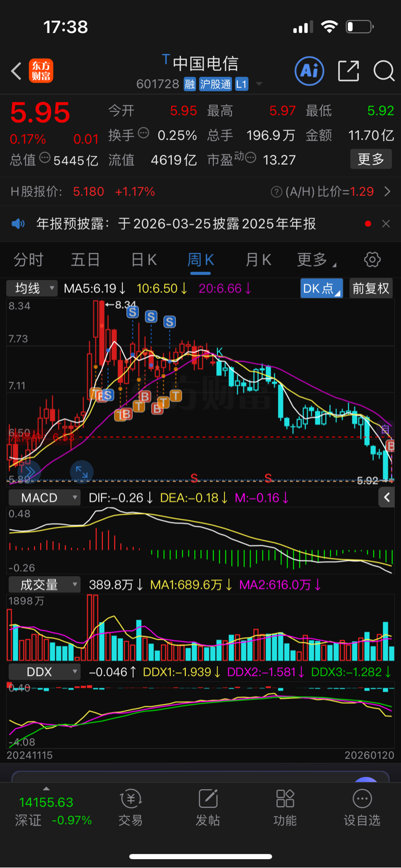Tap the 深证 index value 14155.63
Screen dimensions: 401x868
tap(46, 802)
